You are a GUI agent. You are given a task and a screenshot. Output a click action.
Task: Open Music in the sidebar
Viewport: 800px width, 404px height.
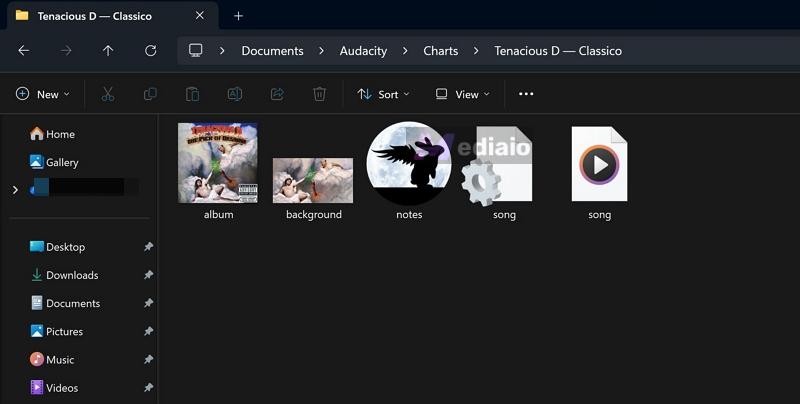(x=52, y=360)
